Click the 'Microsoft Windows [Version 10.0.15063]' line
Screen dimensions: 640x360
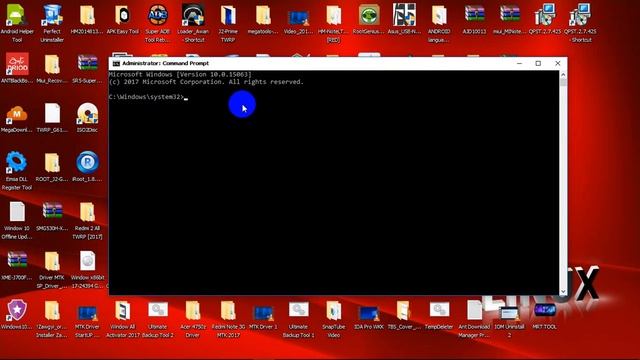[180, 74]
